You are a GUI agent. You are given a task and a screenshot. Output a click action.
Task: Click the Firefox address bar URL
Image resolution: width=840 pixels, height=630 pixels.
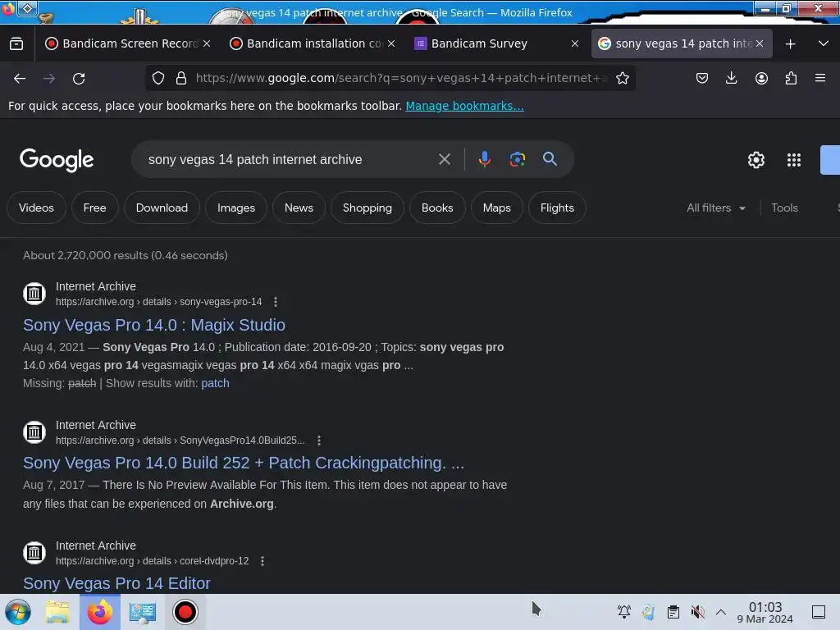[402, 78]
